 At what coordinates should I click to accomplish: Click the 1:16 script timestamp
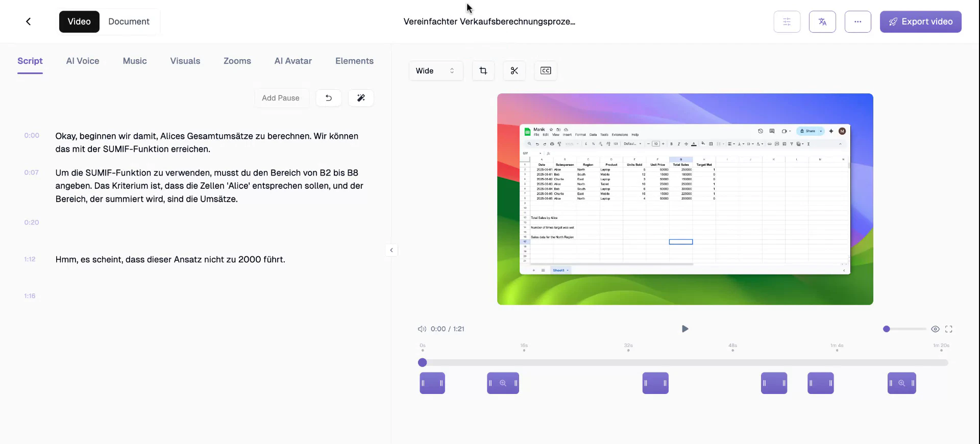[30, 296]
